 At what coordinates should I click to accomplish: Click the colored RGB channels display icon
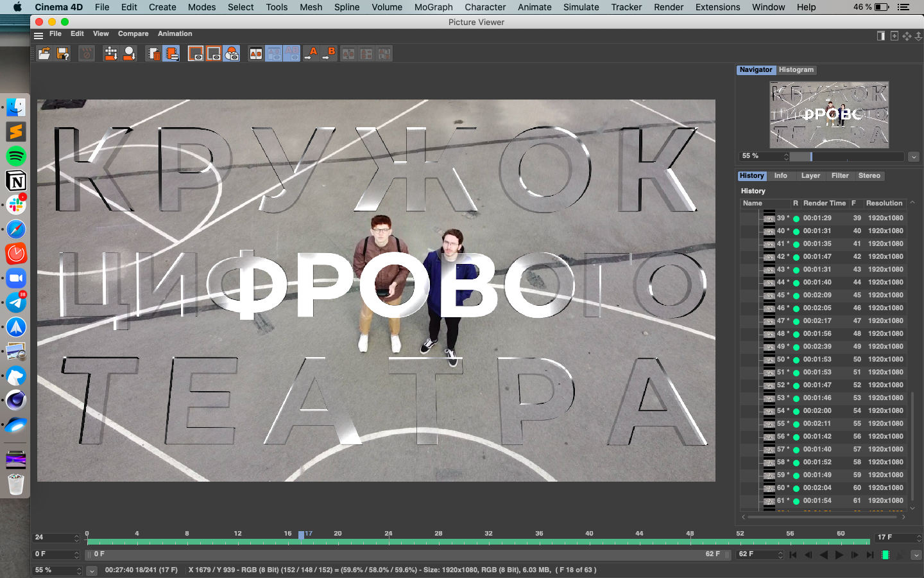pos(232,54)
